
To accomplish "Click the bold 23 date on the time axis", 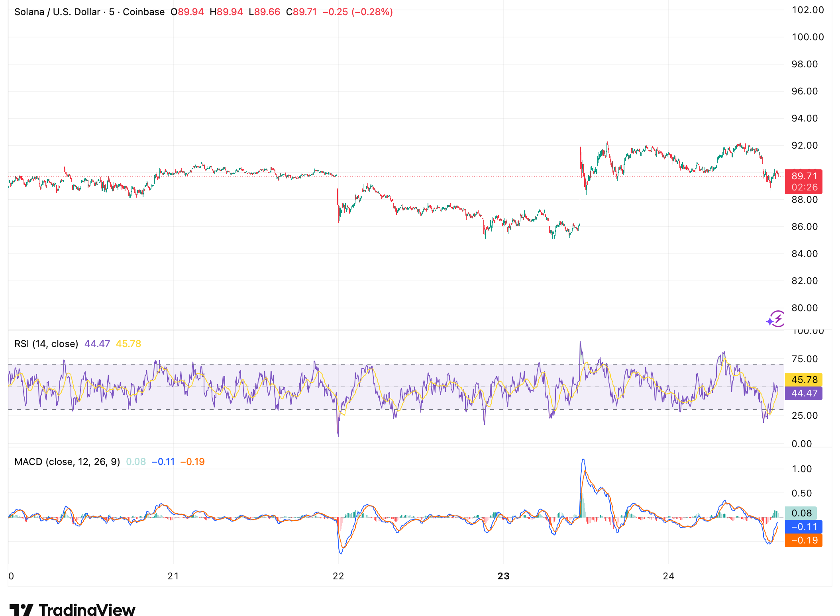I will coord(503,576).
